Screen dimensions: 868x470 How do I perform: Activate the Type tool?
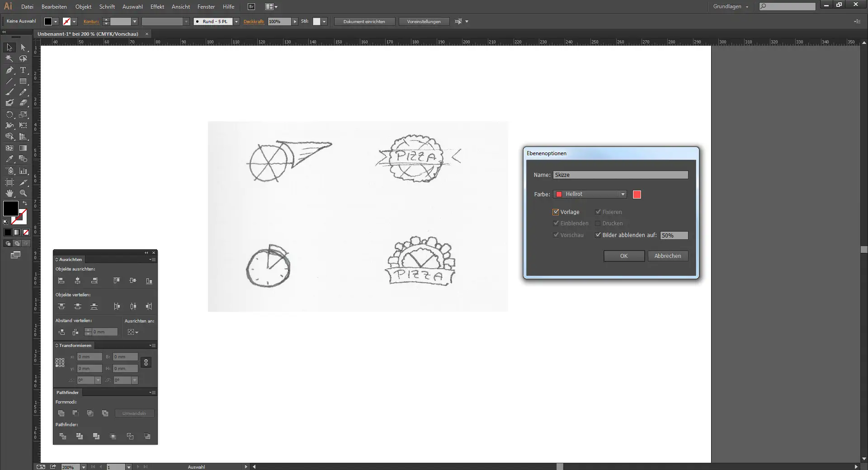23,71
